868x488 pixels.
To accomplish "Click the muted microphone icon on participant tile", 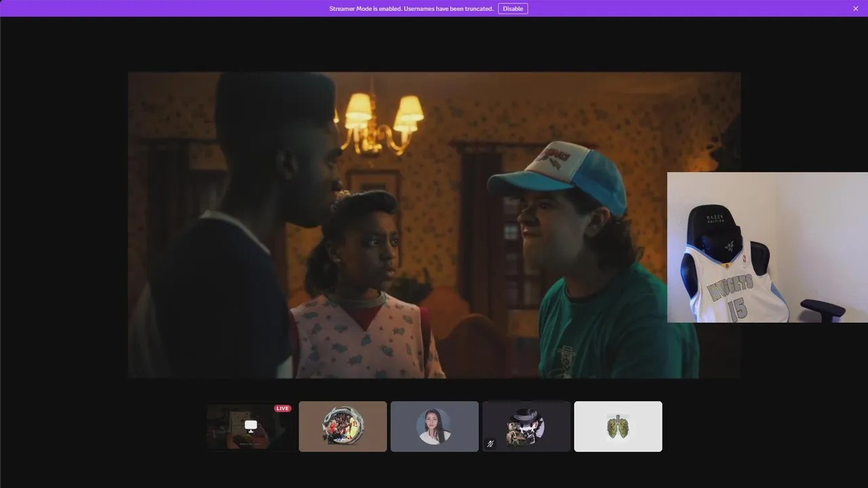I will tap(490, 444).
